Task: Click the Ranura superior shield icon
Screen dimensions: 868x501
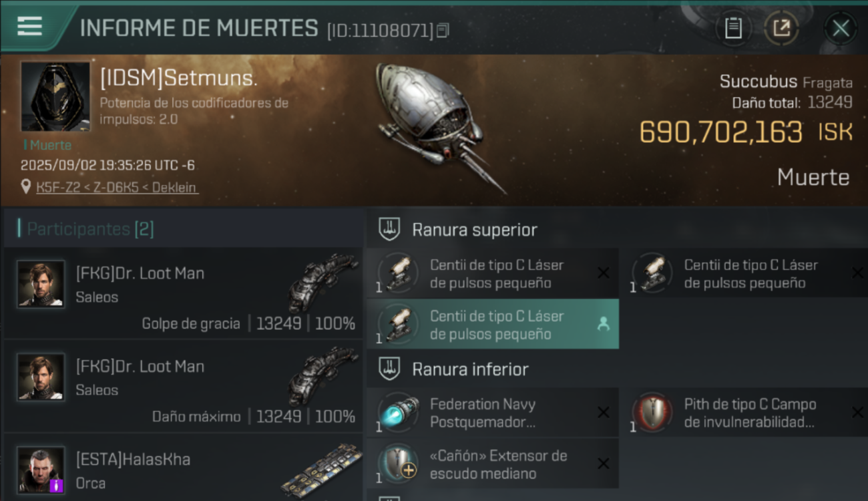Action: coord(389,229)
